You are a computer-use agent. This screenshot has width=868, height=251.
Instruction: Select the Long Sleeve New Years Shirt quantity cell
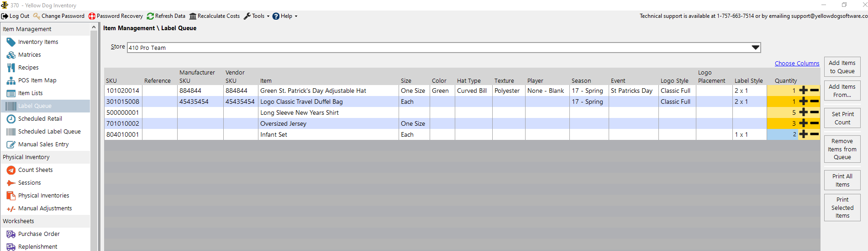[782, 112]
